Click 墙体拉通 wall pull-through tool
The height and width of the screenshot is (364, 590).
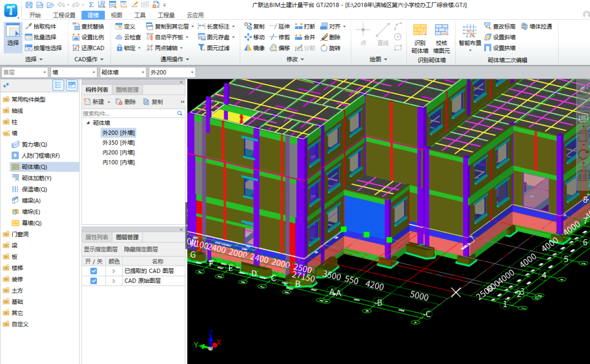[x=536, y=26]
